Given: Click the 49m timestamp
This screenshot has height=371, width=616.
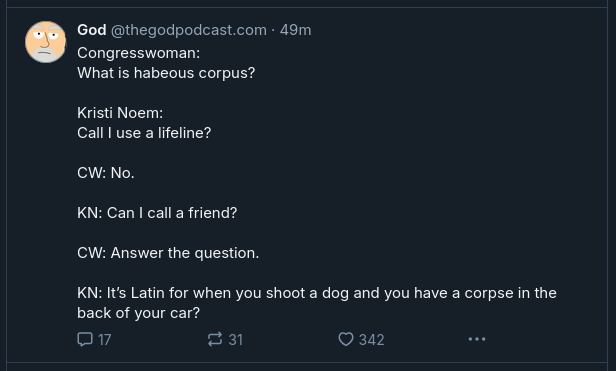Looking at the screenshot, I should 295,30.
